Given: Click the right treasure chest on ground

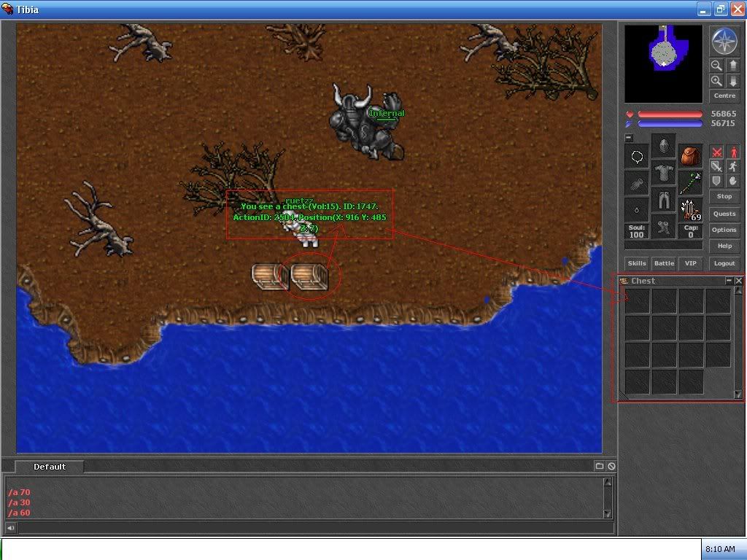Looking at the screenshot, I should point(309,276).
